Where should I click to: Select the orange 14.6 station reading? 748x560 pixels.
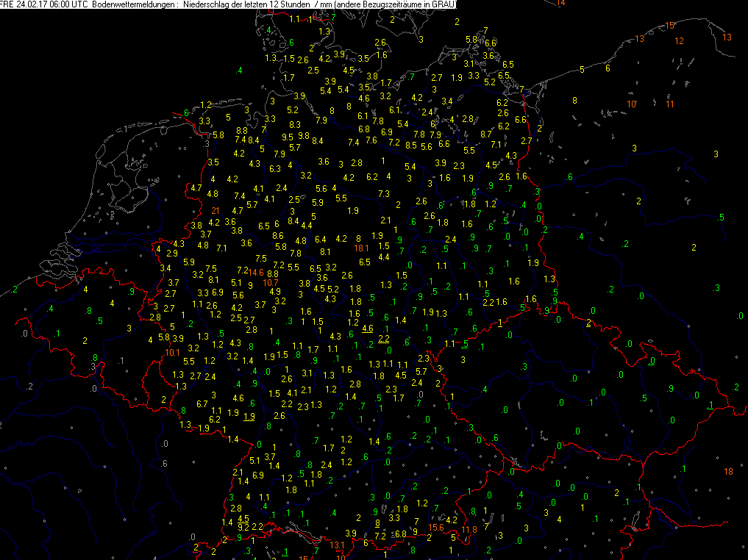click(x=256, y=273)
